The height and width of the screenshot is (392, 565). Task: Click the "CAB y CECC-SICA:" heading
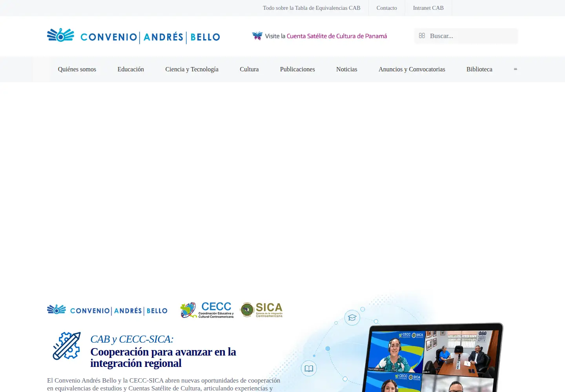click(x=132, y=339)
